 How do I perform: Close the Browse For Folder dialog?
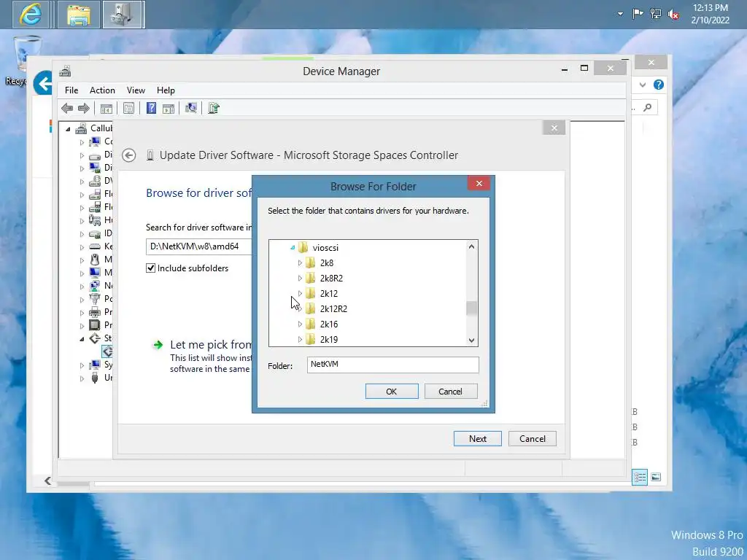[x=479, y=183]
